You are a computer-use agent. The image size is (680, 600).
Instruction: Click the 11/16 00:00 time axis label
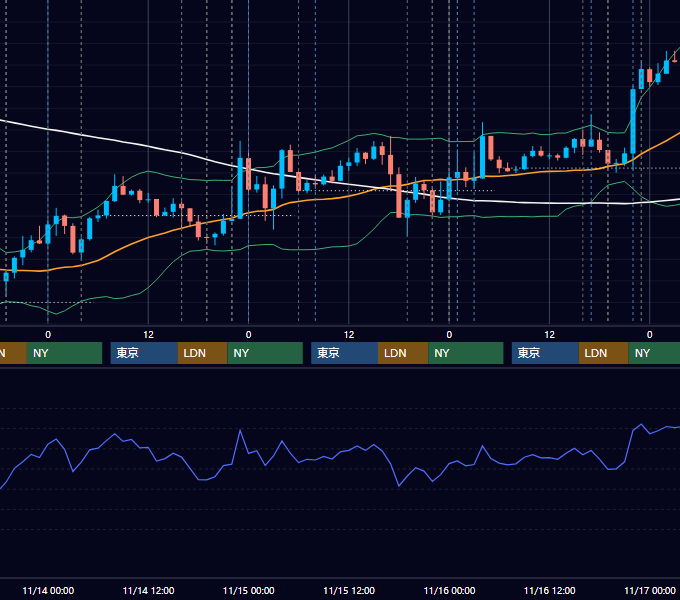coord(449,590)
